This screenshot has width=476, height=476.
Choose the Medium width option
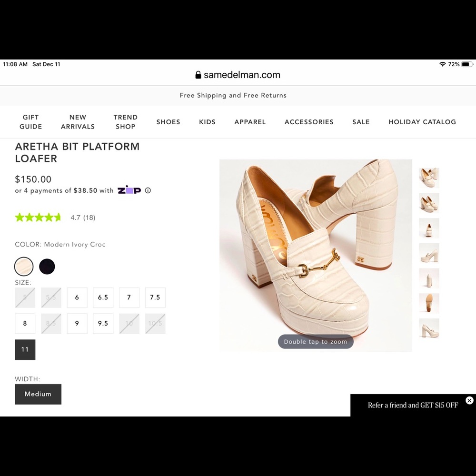(38, 394)
